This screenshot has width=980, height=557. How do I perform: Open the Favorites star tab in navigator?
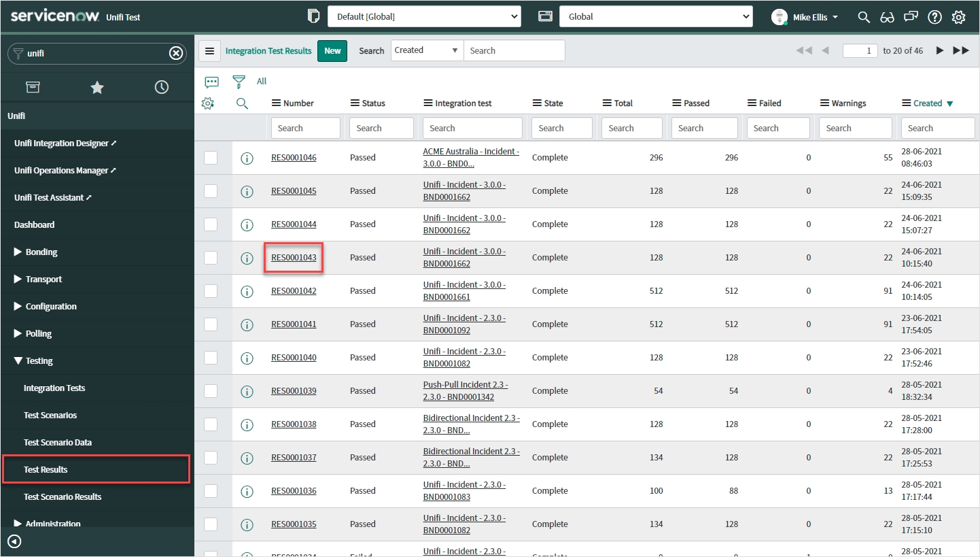point(97,87)
